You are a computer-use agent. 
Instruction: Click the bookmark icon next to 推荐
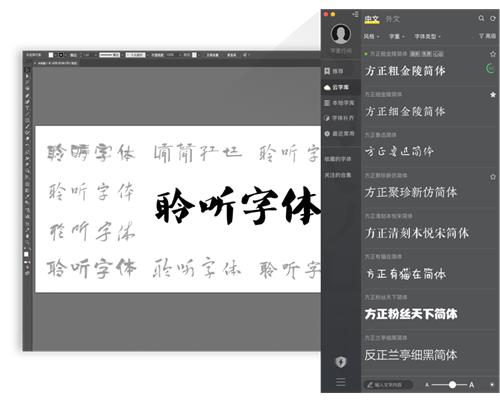pos(327,71)
